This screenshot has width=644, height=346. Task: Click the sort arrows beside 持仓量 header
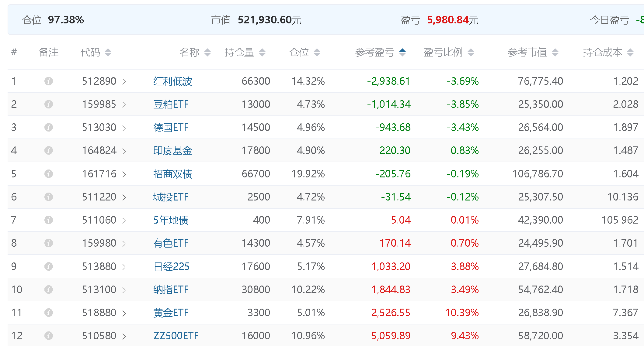262,52
